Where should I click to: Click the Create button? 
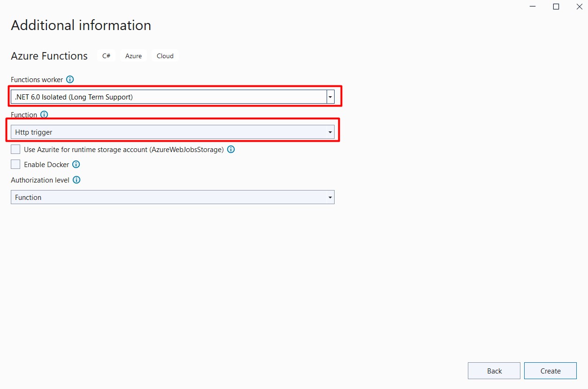[550, 371]
